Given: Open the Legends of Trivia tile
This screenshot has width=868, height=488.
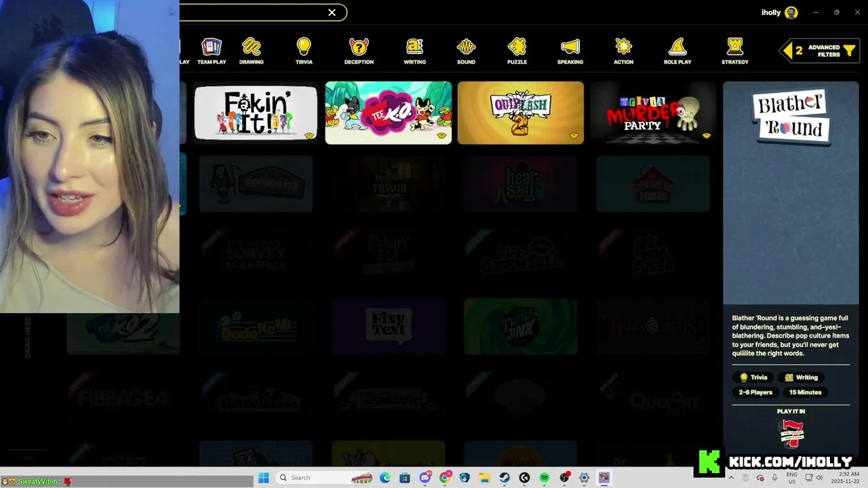Looking at the screenshot, I should [x=388, y=184].
